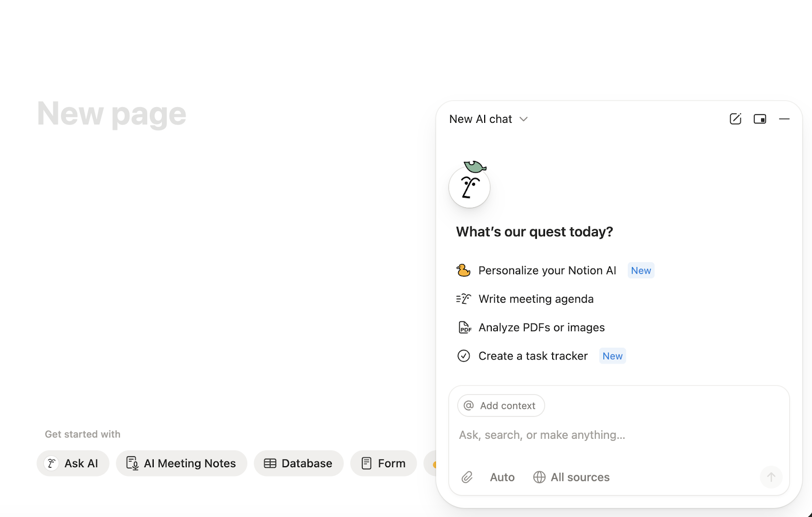Select Write meeting agenda suggestion
Viewport: 812px width, 517px height.
pos(536,299)
